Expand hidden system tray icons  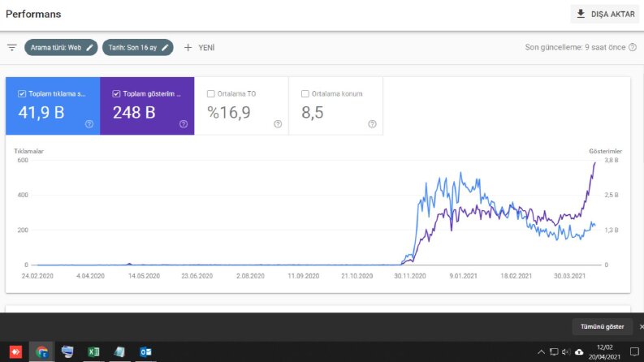pos(542,352)
